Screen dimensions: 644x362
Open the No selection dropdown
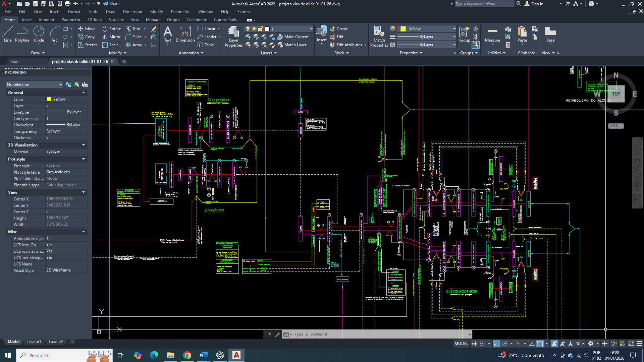(35, 84)
